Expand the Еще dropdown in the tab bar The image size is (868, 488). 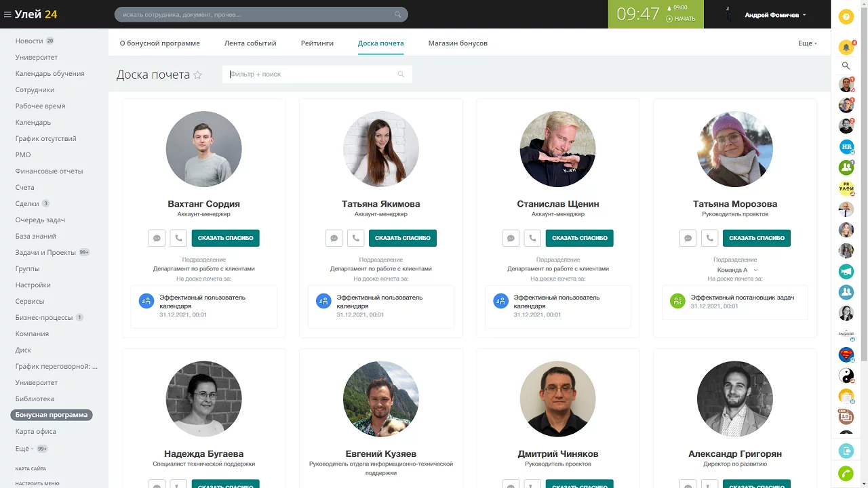807,43
